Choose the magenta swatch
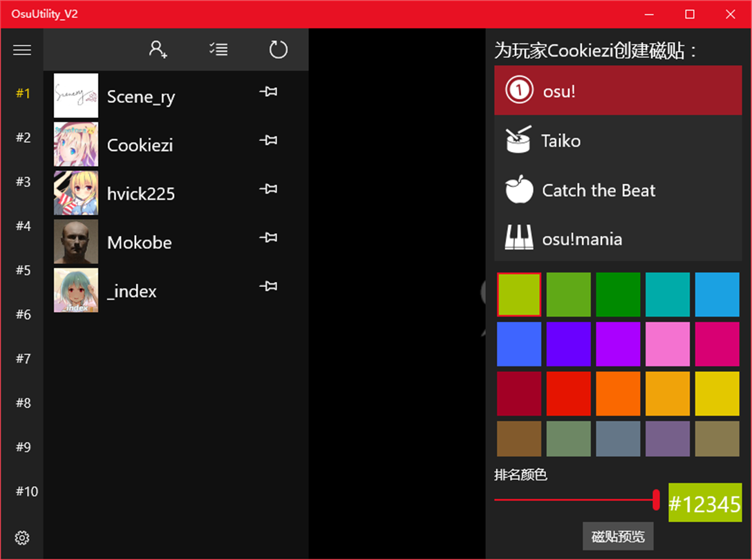The width and height of the screenshot is (752, 560). pos(717,344)
